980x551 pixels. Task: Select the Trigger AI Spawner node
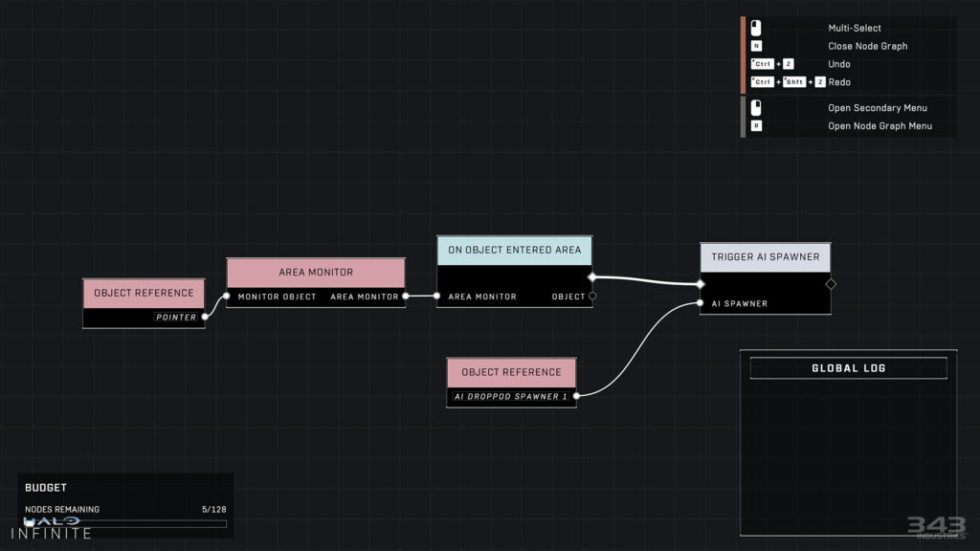(x=765, y=255)
